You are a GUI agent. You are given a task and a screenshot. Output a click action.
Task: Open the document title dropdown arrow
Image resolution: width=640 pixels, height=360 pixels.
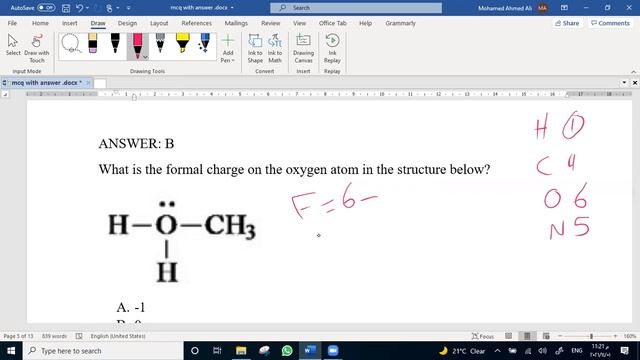[x=232, y=8]
